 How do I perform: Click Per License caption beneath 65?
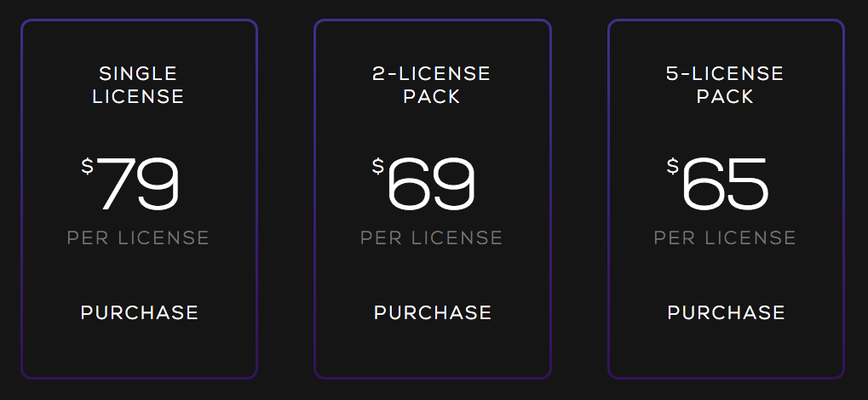coord(725,237)
